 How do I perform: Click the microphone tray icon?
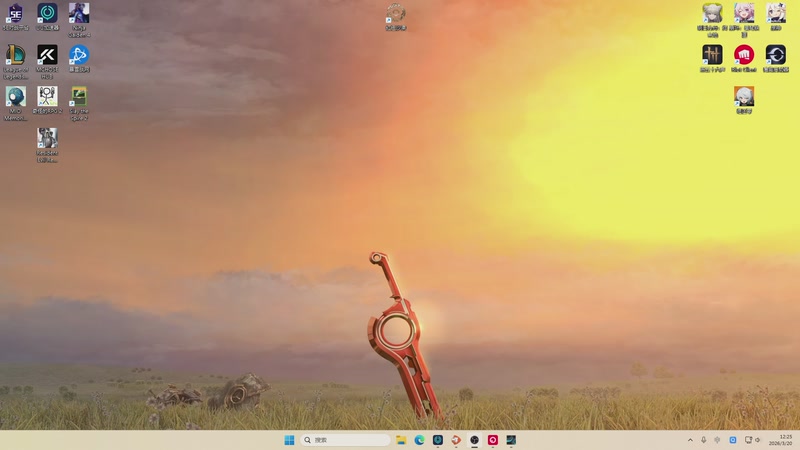(704, 440)
